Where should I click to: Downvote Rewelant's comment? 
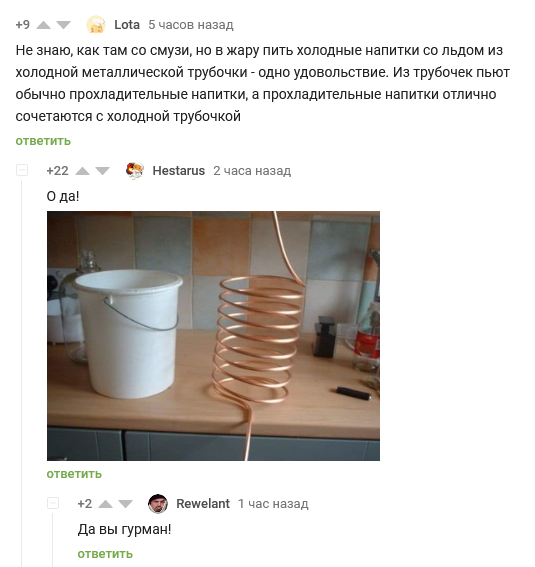point(126,504)
